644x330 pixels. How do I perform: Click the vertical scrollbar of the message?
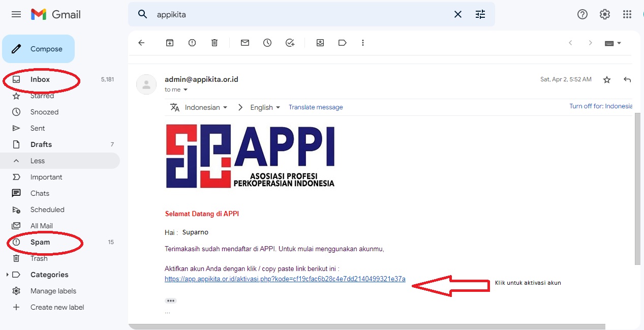pos(637,189)
